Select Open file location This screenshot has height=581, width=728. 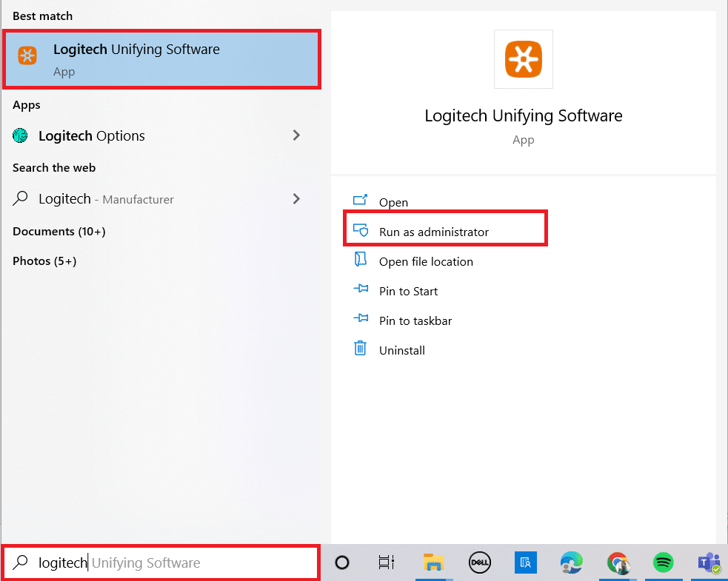coord(426,261)
